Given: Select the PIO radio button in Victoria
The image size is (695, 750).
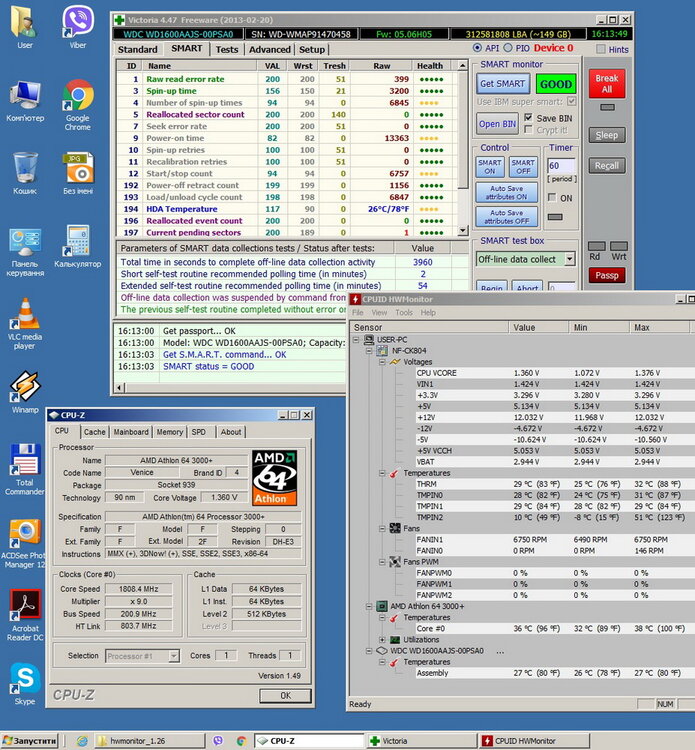Looking at the screenshot, I should (508, 48).
